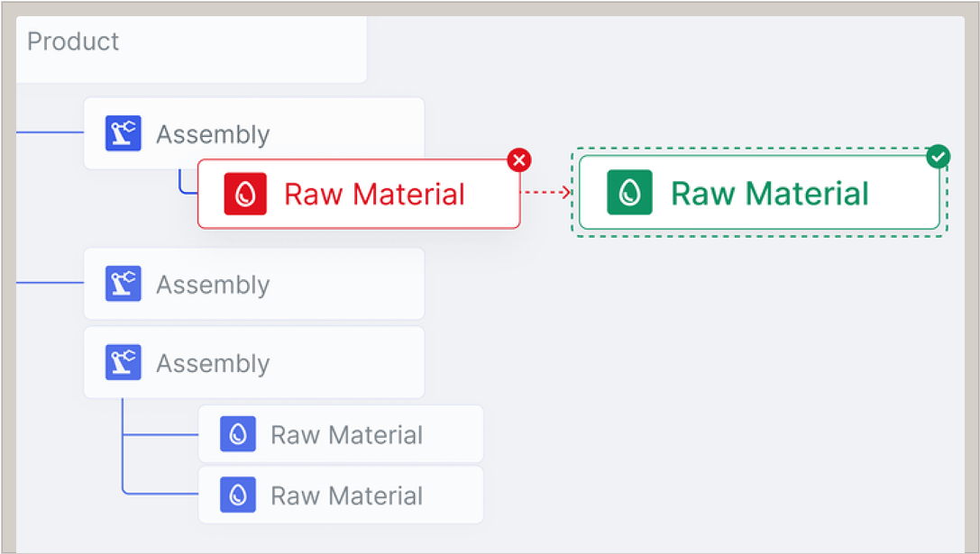Click the upper blue Raw Material droplet icon
Screen dimensions: 980x554
238,435
